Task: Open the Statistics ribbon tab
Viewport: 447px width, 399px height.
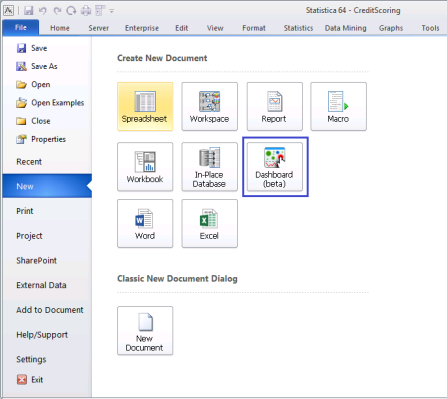Action: point(298,28)
